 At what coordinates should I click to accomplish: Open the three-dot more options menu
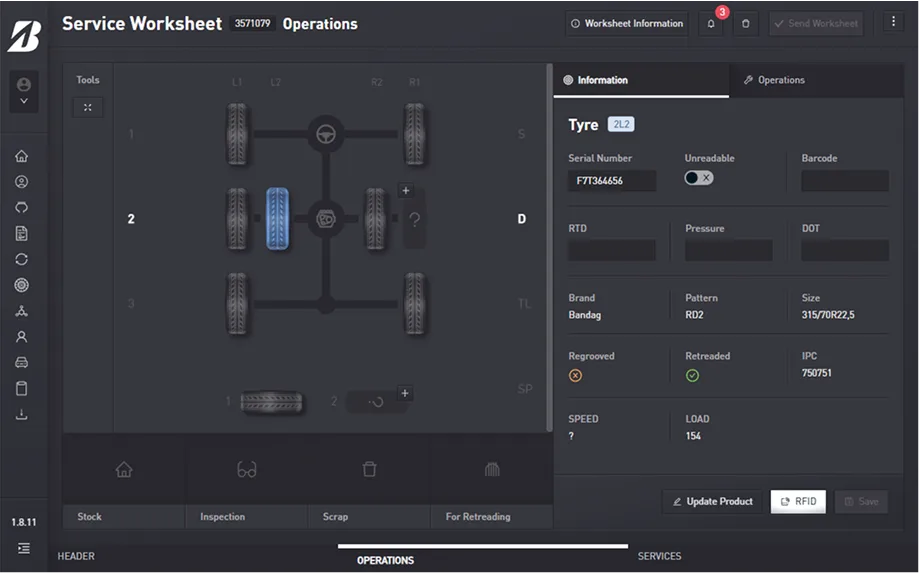pyautogui.click(x=893, y=22)
